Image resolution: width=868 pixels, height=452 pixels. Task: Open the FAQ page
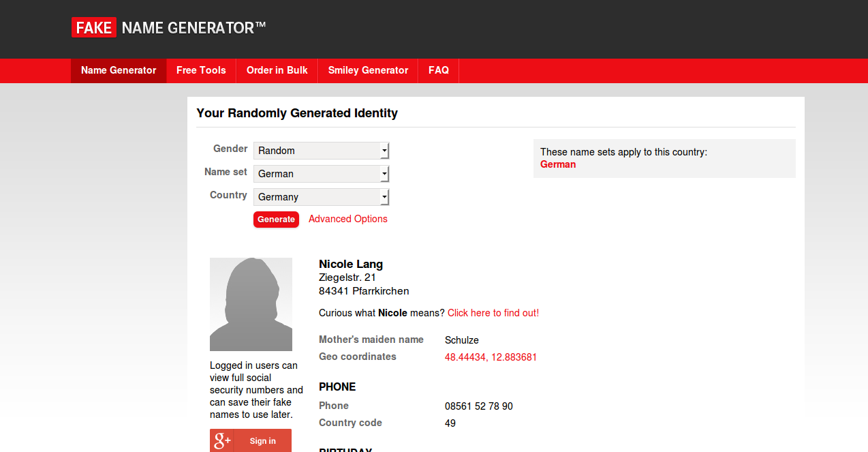point(439,70)
